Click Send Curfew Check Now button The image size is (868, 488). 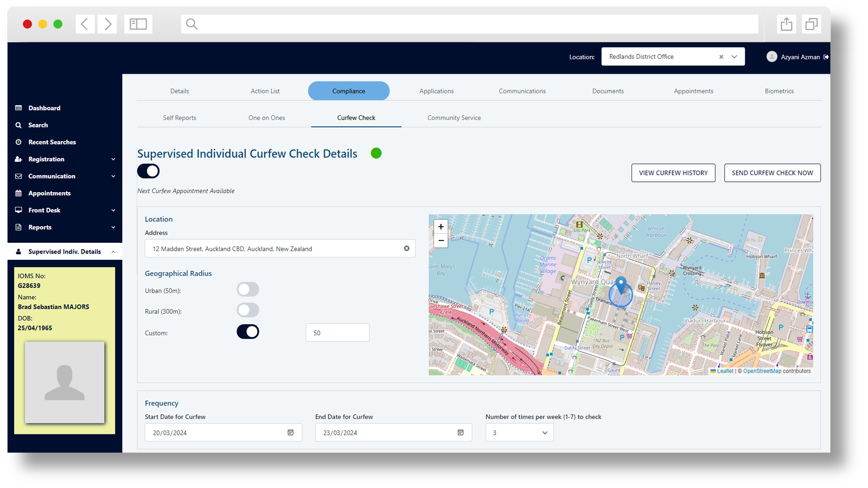pos(772,173)
